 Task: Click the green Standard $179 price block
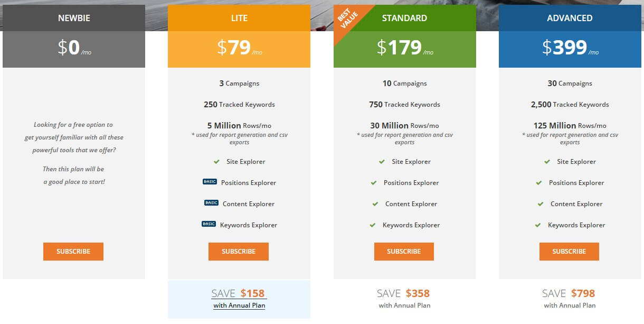(404, 49)
